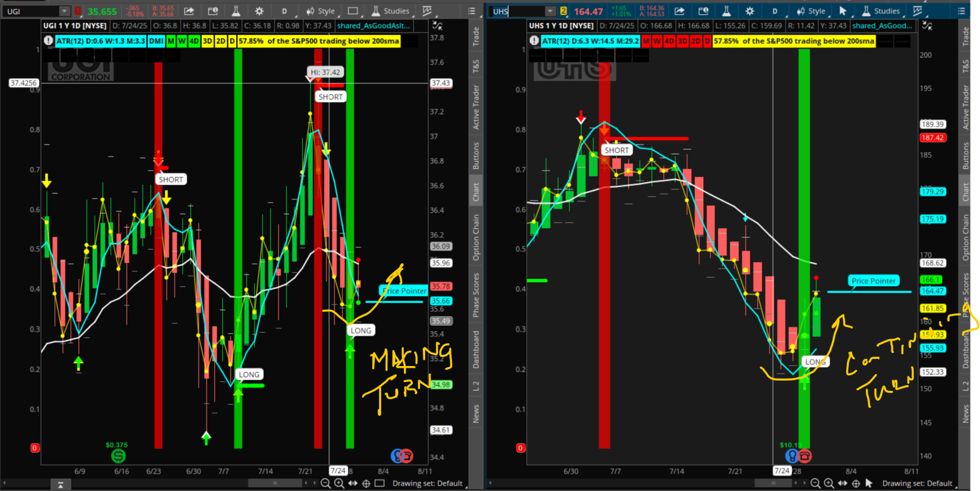Screen dimensions: 980x491
Task: Click horizontal scrollbar thumb under UHS chart
Action: (x=773, y=483)
